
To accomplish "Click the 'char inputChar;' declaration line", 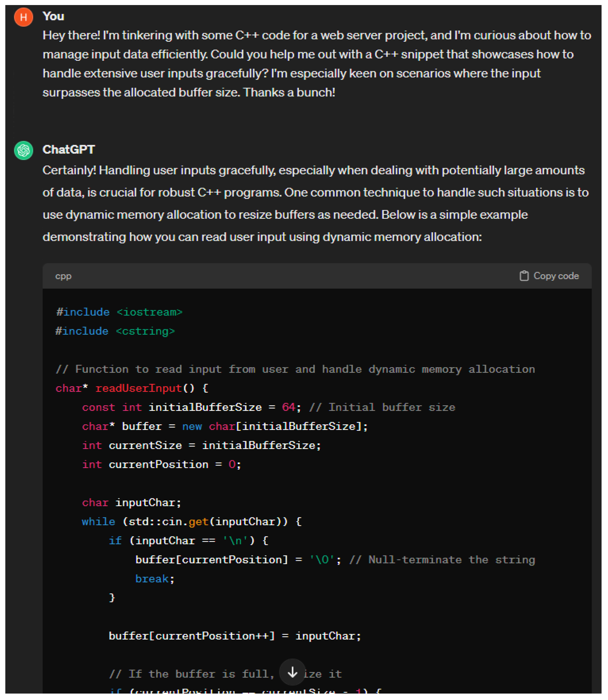I will [131, 503].
